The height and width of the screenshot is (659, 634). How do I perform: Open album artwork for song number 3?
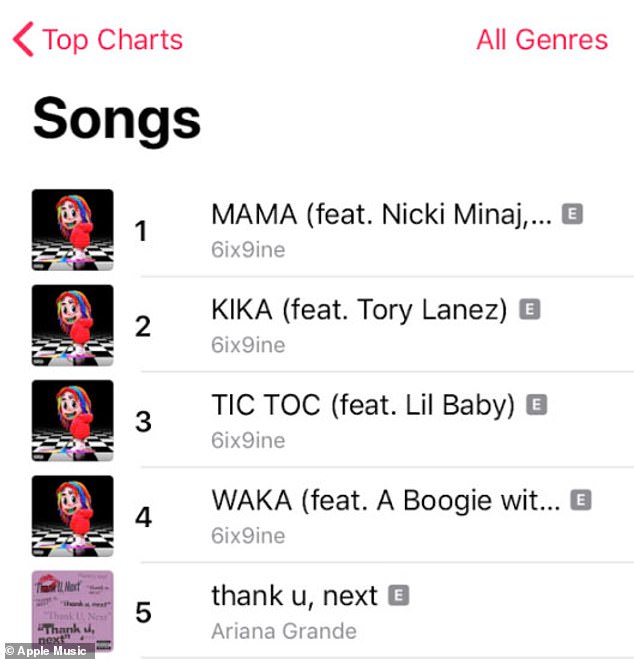[x=73, y=421]
